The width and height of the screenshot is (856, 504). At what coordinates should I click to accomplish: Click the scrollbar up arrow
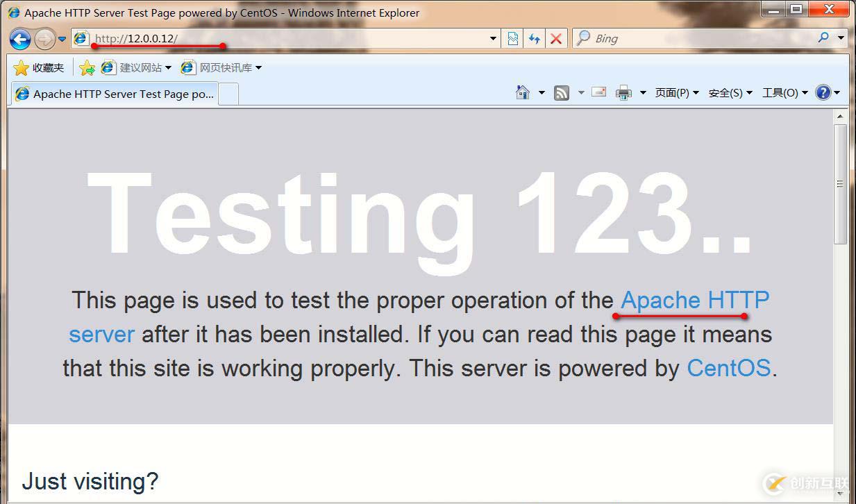(840, 117)
